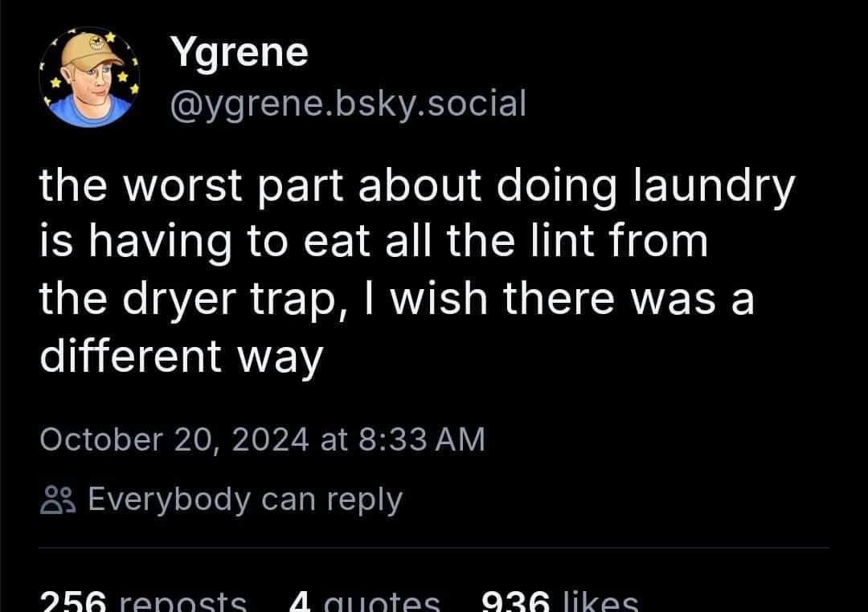Click the display name Ygrene
Image resolution: width=868 pixels, height=612 pixels.
[240, 53]
